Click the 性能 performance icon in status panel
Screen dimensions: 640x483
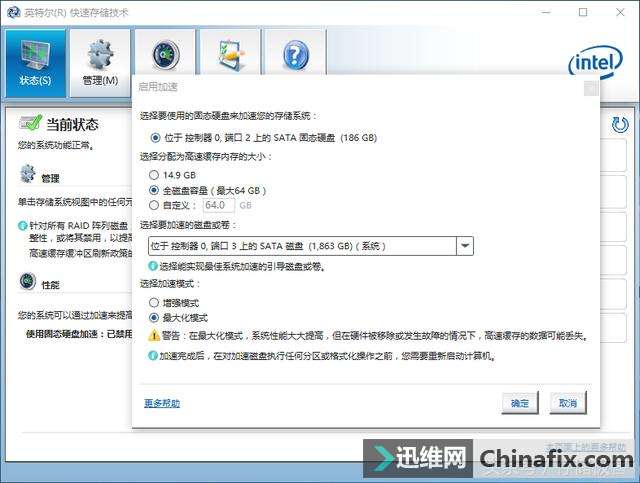(28, 282)
